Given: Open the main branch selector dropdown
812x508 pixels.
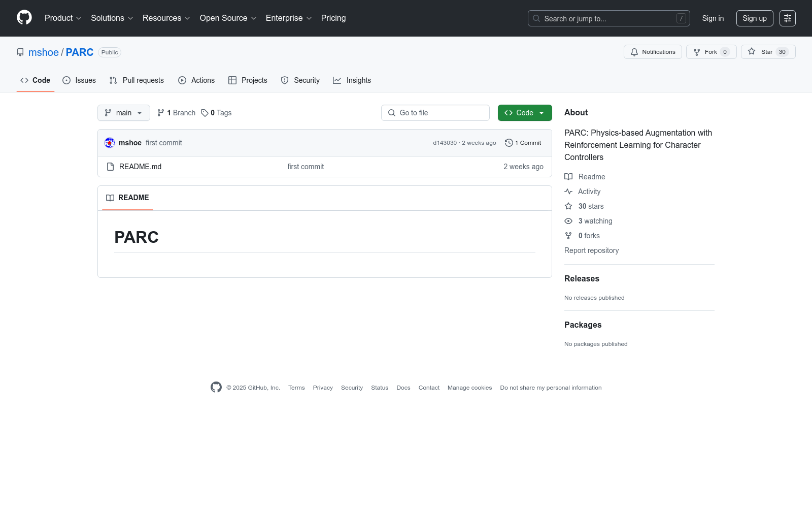Looking at the screenshot, I should pos(124,113).
